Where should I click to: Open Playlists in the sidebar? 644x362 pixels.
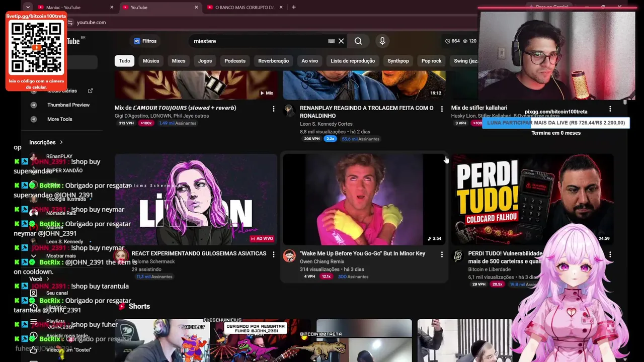point(55,321)
